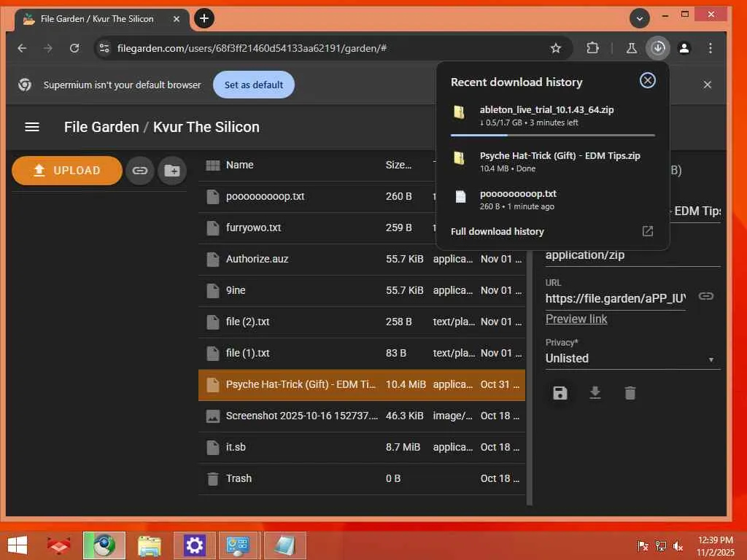Open Full download history
The width and height of the screenshot is (747, 560).
497,231
